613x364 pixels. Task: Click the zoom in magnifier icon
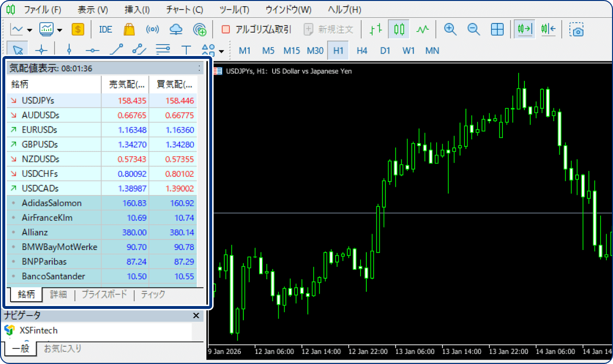(x=450, y=29)
